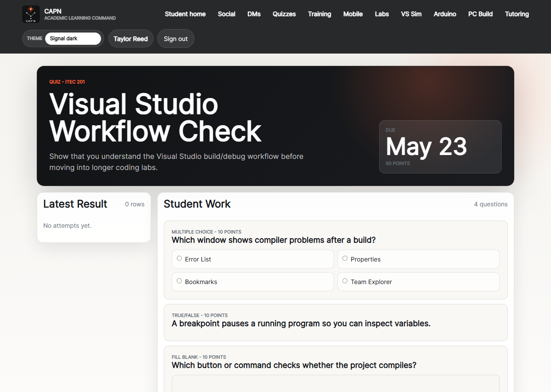Image resolution: width=551 pixels, height=392 pixels.
Task: Click the project compiles question text
Action: tap(294, 365)
